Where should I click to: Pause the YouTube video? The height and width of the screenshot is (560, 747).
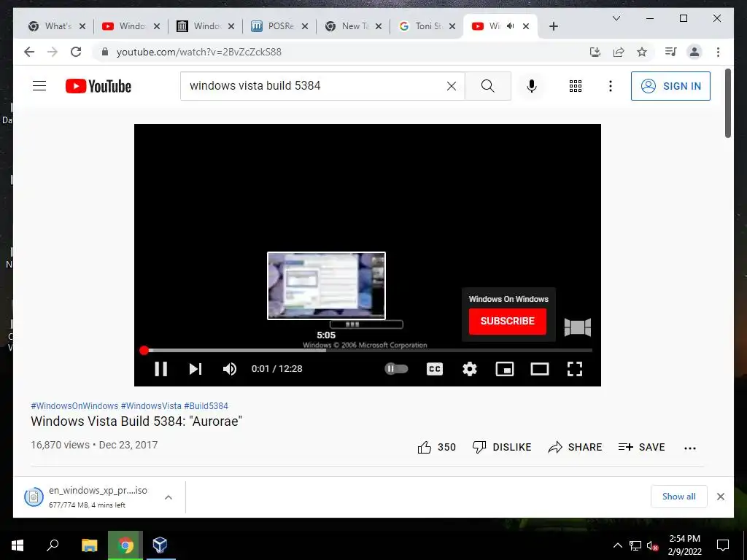160,369
